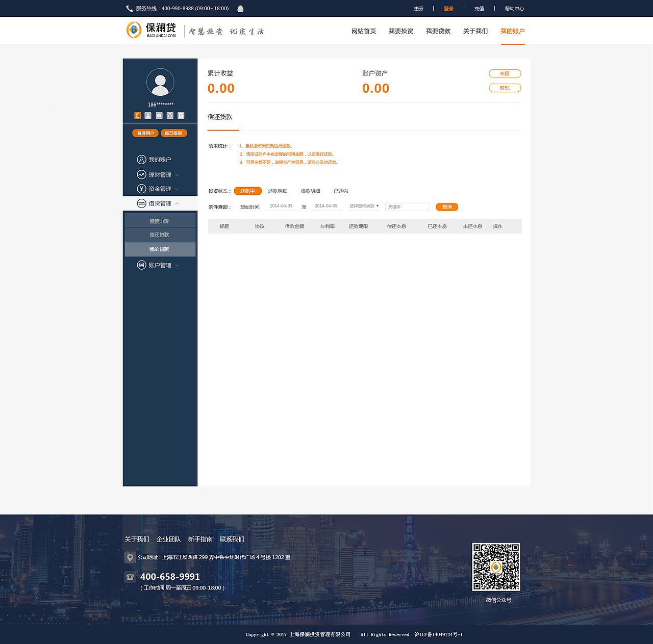Image resolution: width=653 pixels, height=644 pixels.
Task: Select 额度申请 in sidebar submenu
Action: click(160, 221)
